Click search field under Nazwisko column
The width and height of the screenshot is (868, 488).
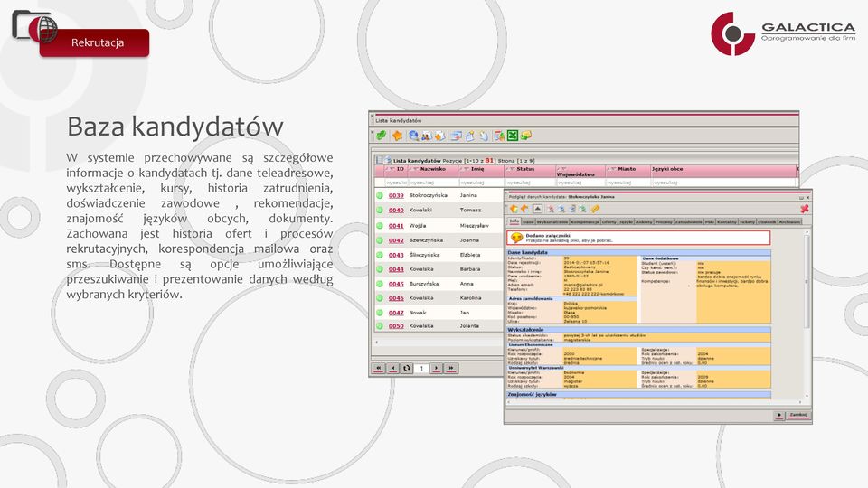(433, 182)
